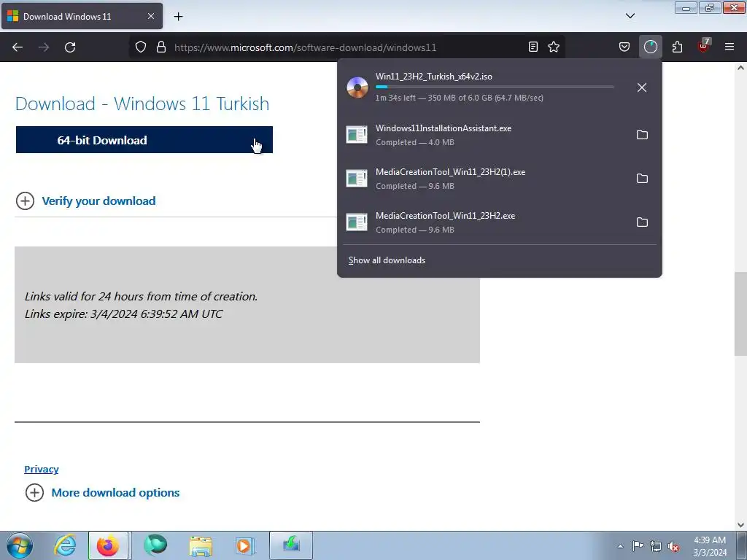Open the green globe taskbar app
The width and height of the screenshot is (747, 560).
coord(155,545)
